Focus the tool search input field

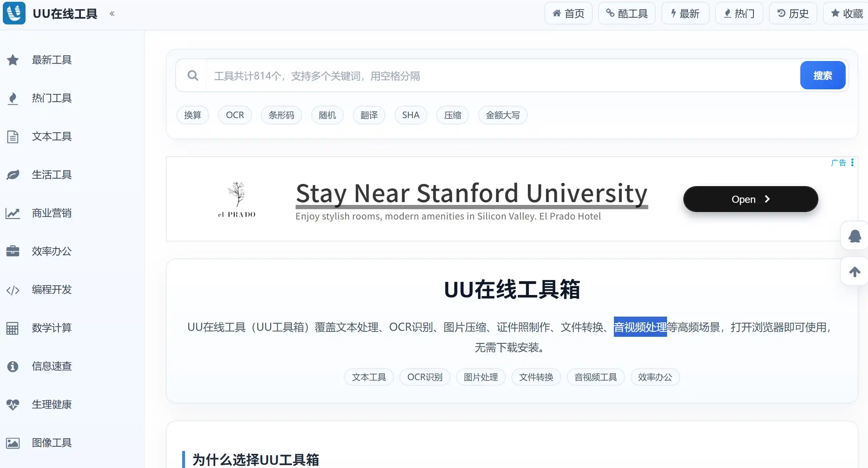tap(503, 76)
